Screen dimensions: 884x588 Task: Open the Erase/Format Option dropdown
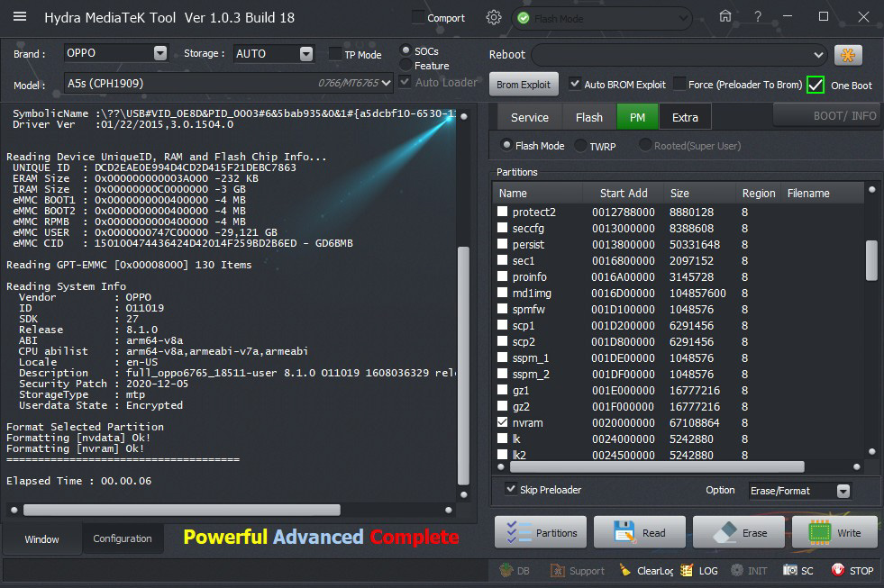pyautogui.click(x=843, y=491)
